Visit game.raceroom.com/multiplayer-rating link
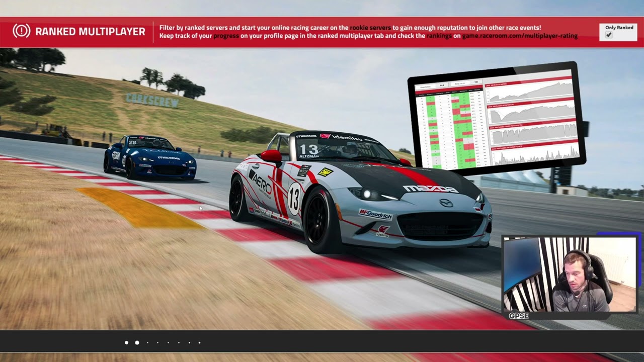This screenshot has height=362, width=644. (x=520, y=36)
